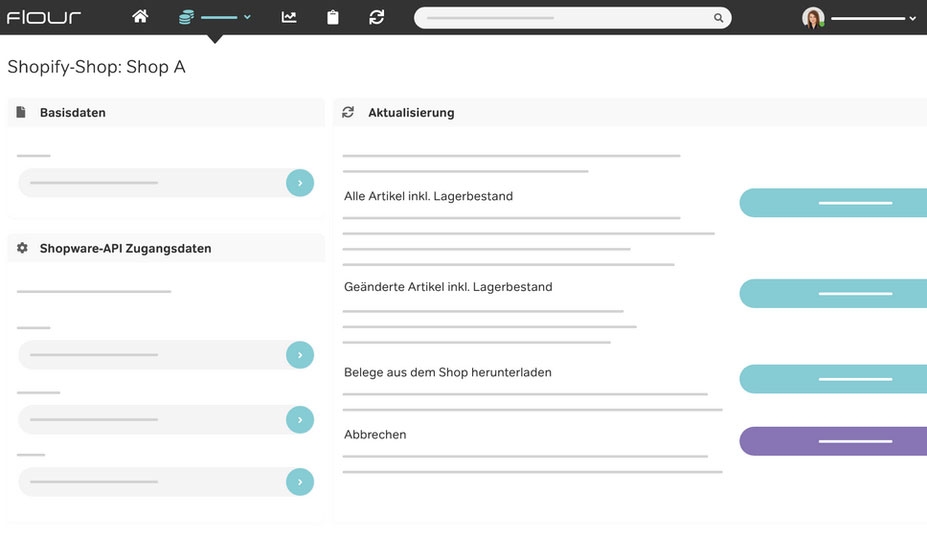Click the Shopware-API Zugangsdaten gear icon
The image size is (927, 556).
pyautogui.click(x=22, y=248)
